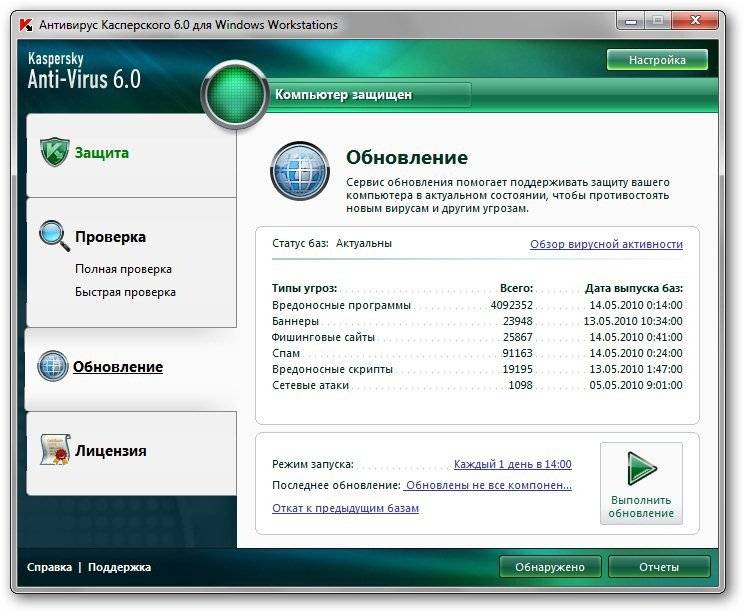744x612 pixels.
Task: Click the Дата выпуска баз: column header
Action: (634, 288)
